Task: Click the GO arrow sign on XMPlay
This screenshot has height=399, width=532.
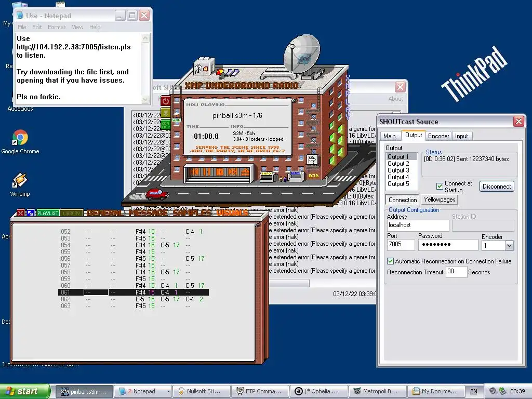Action: click(312, 159)
